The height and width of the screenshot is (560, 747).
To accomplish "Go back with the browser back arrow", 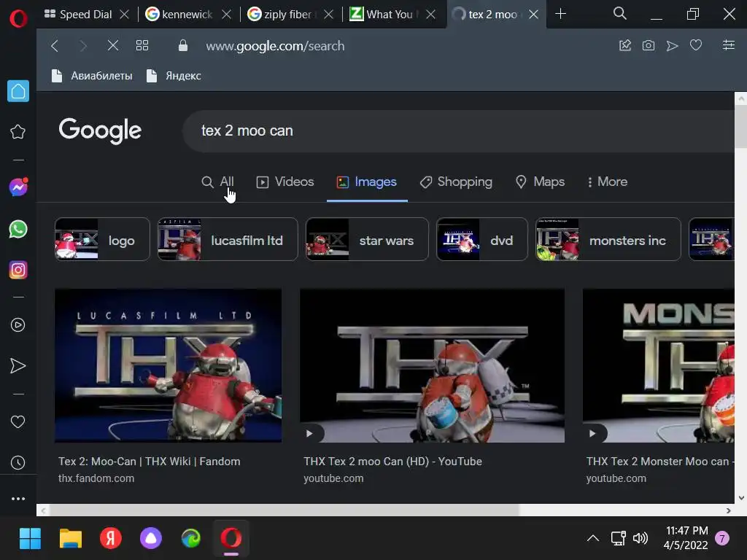I will click(55, 46).
